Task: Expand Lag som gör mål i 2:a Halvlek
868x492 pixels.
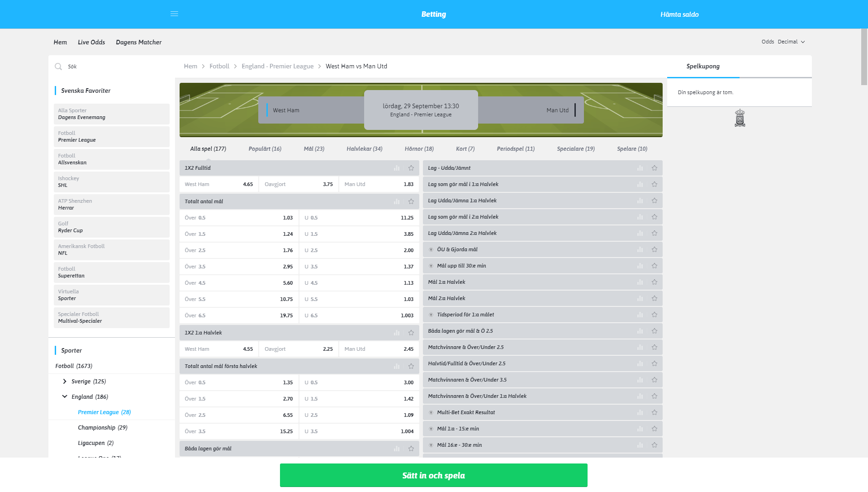Action: (x=542, y=217)
